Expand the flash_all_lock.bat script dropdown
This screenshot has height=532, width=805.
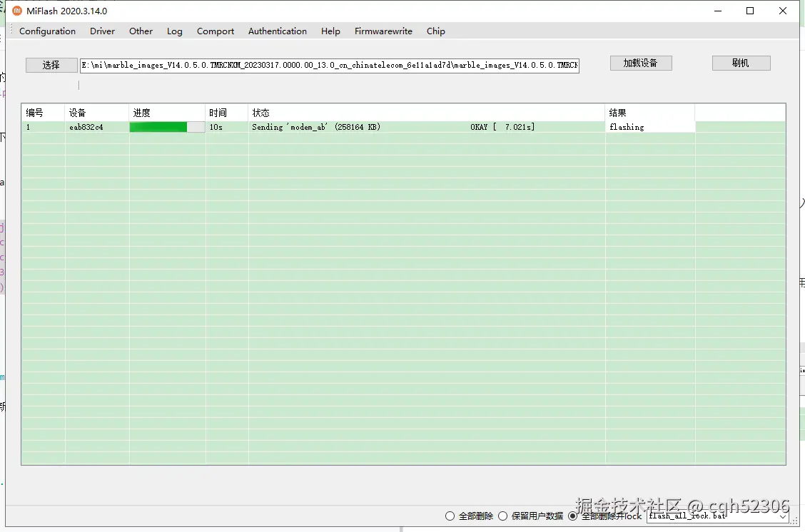point(783,516)
